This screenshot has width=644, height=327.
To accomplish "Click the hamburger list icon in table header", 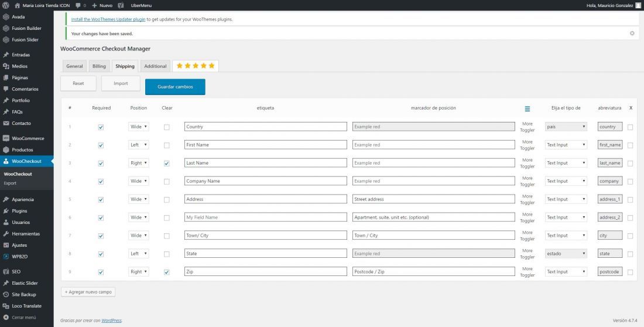I will point(527,108).
